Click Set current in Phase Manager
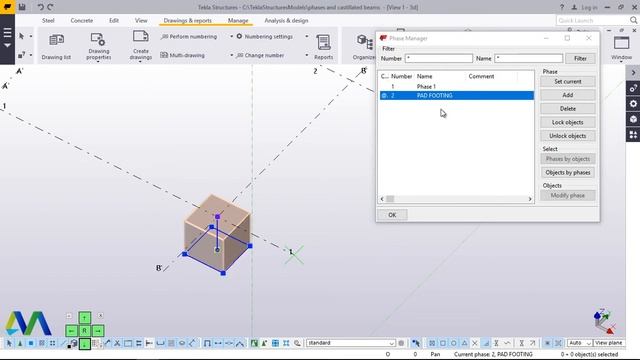Viewport: 640px width, 360px height. tap(567, 82)
